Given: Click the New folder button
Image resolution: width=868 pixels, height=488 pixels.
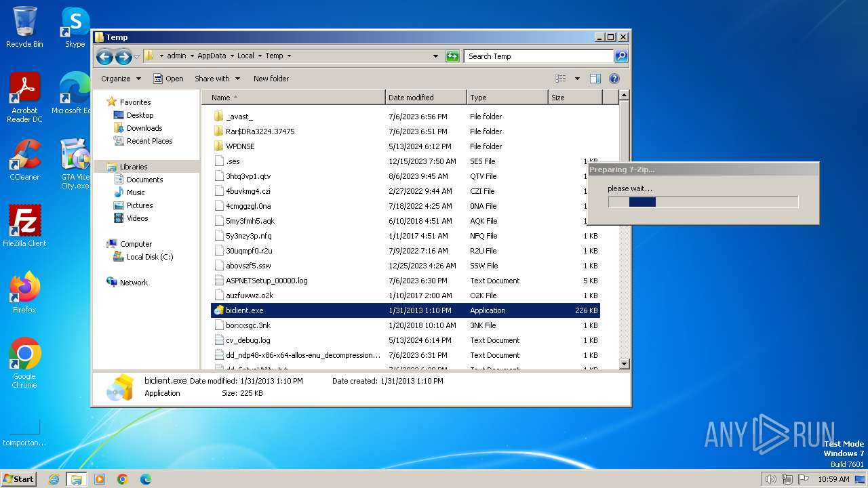Looking at the screenshot, I should 271,79.
